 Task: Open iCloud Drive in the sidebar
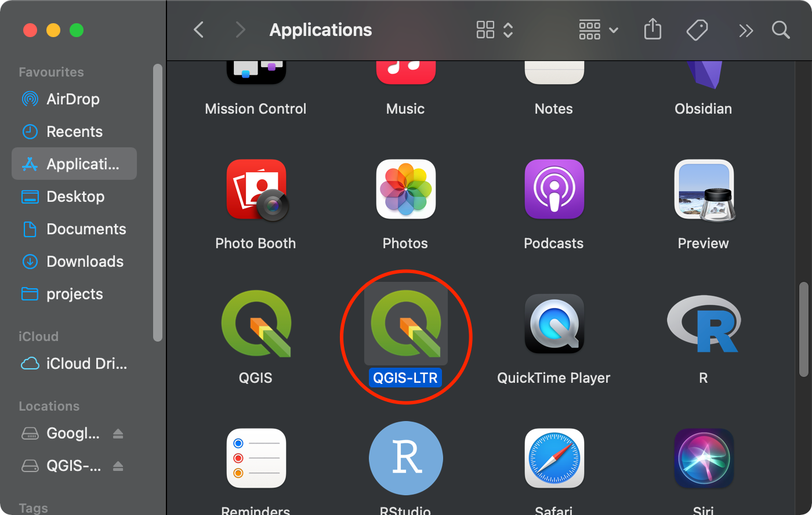pos(74,364)
